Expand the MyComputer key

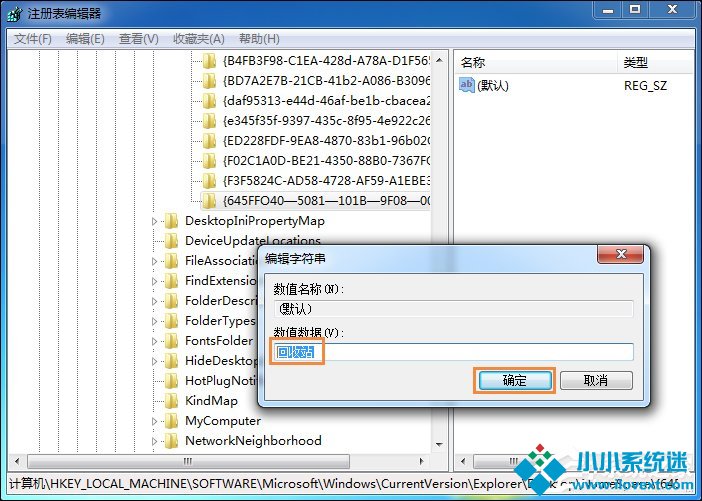[x=154, y=421]
